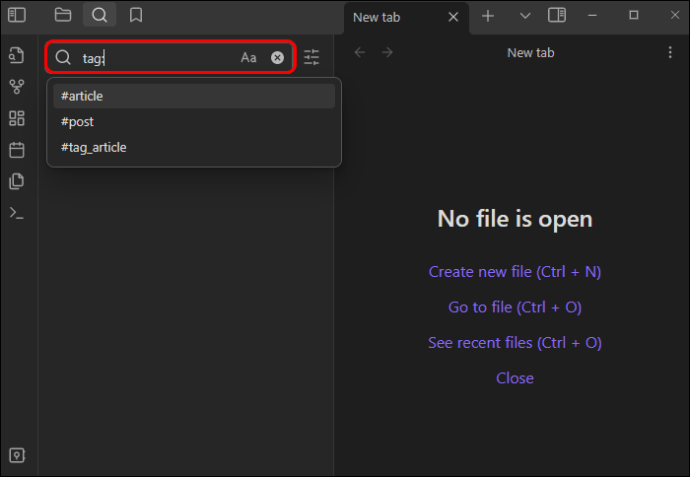Toggle the right sidebar panel icon

pyautogui.click(x=557, y=15)
